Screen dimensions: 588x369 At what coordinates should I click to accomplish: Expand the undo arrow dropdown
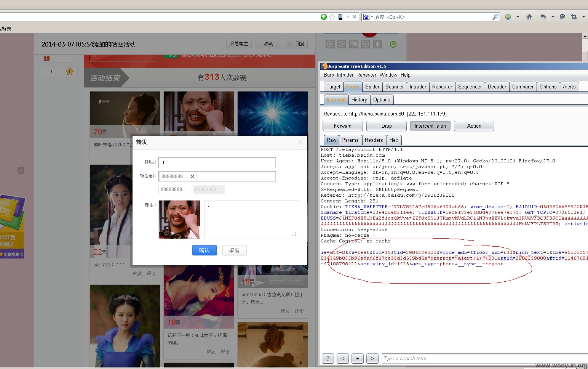coord(553,17)
